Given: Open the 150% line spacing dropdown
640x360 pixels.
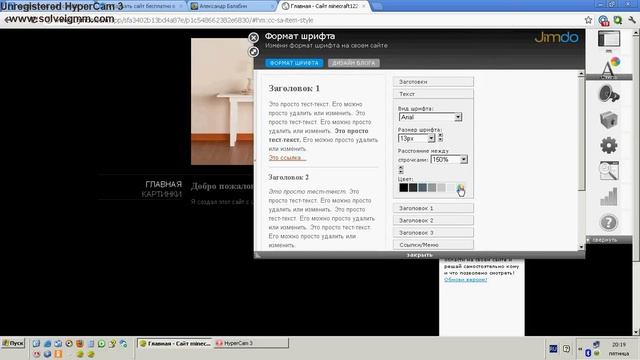Looking at the screenshot, I should (x=449, y=160).
